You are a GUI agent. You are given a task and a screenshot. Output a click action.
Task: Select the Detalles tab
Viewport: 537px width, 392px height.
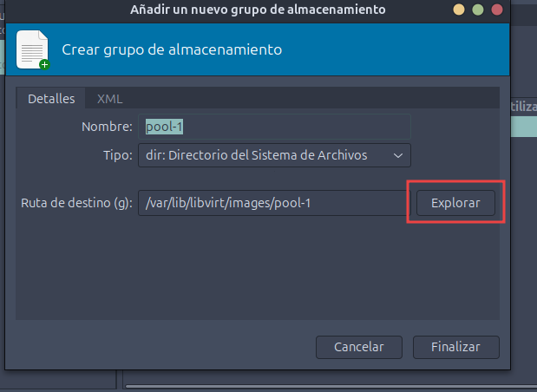click(x=51, y=99)
